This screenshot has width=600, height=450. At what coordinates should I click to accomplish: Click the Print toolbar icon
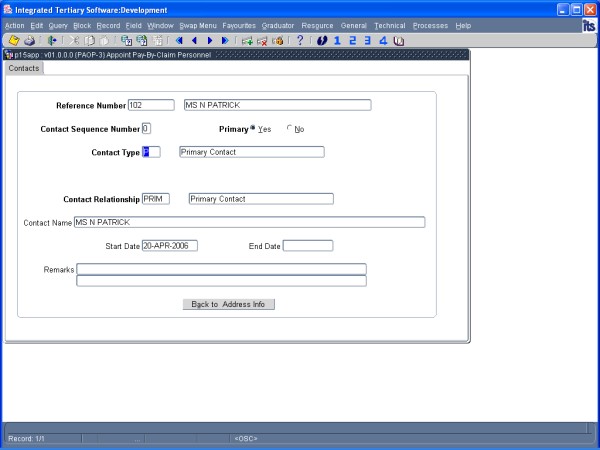(29, 40)
